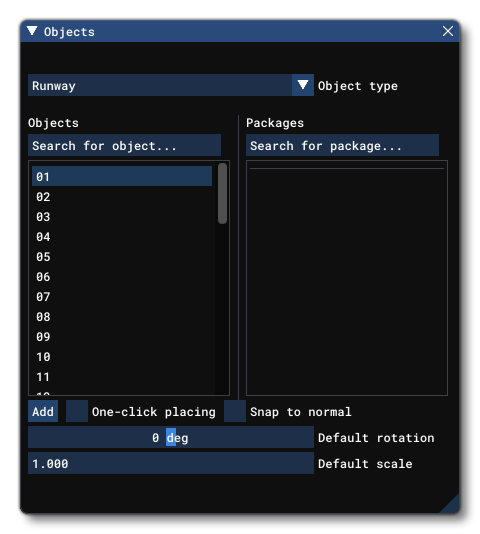
Task: Select runway object 02
Action: (x=122, y=197)
